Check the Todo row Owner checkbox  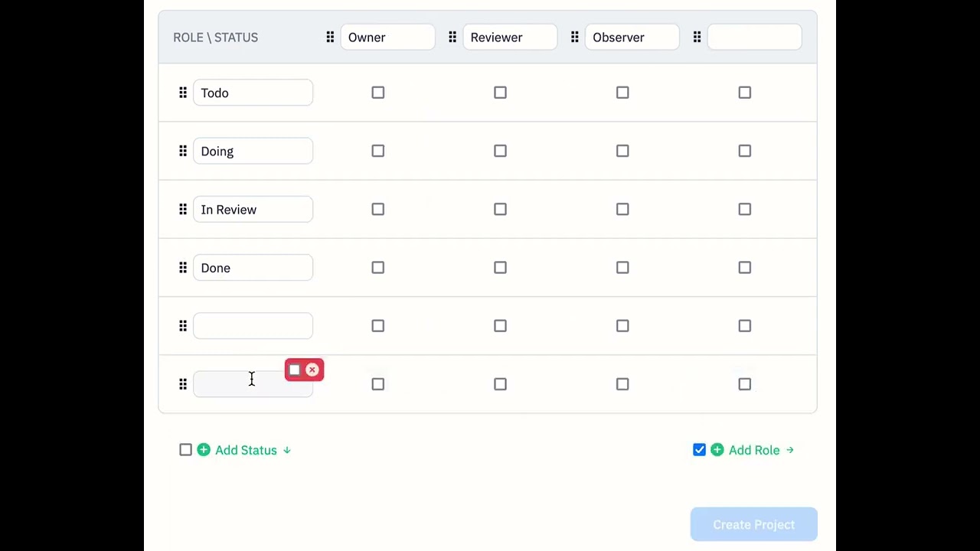[x=378, y=93]
